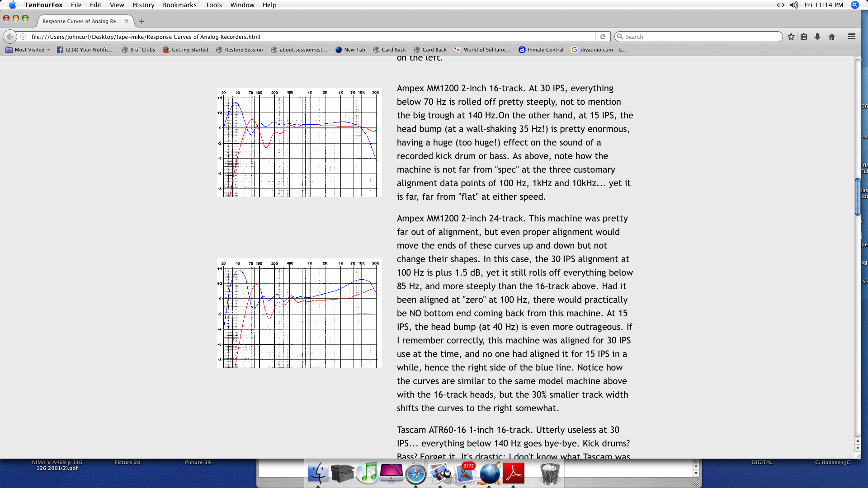The width and height of the screenshot is (868, 488).
Task: Adjust volume via menu bar speaker icon
Action: click(794, 5)
